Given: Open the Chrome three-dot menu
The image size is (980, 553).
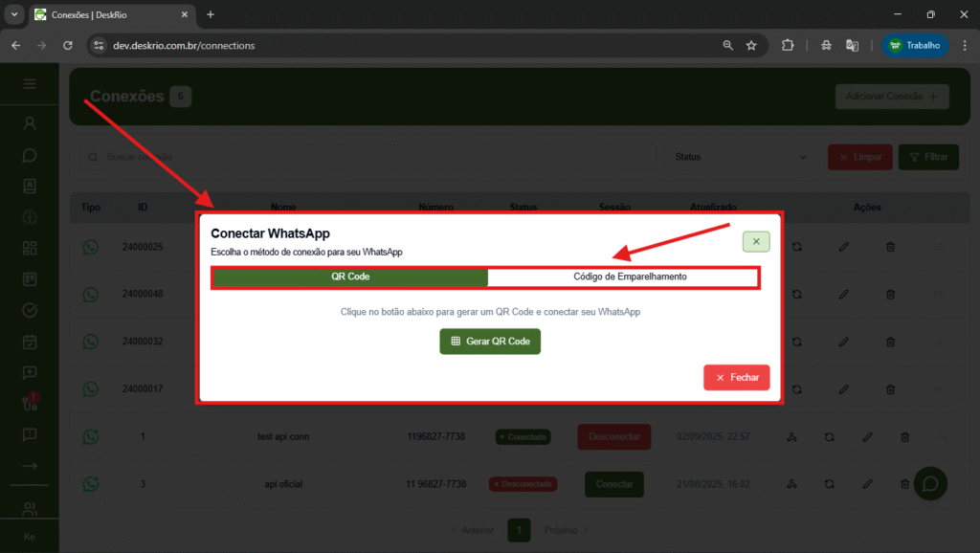Looking at the screenshot, I should click(965, 45).
